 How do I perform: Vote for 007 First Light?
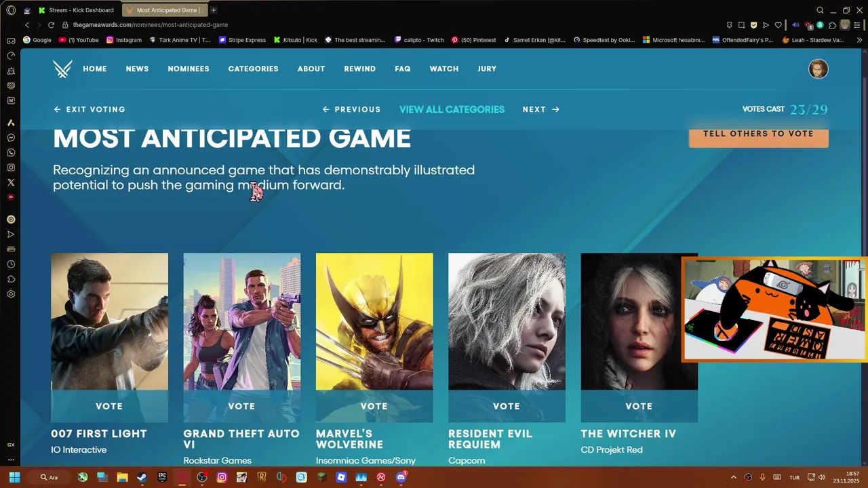pos(109,406)
